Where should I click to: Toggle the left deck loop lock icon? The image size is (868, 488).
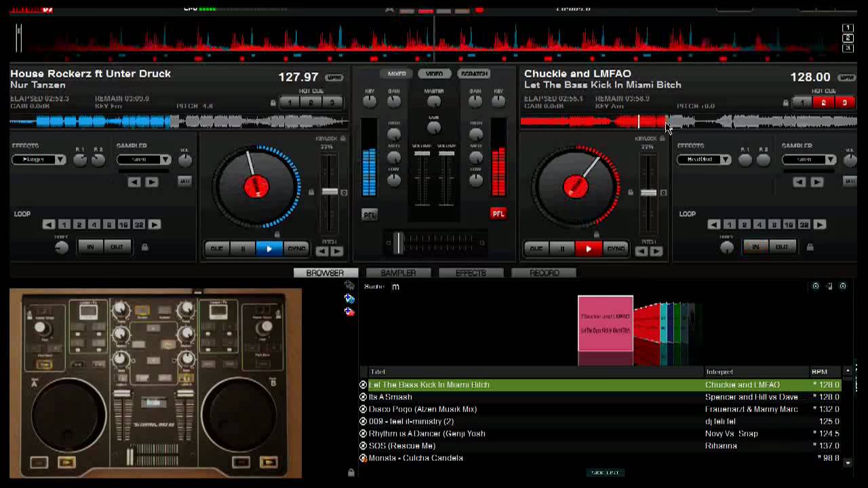pyautogui.click(x=144, y=247)
